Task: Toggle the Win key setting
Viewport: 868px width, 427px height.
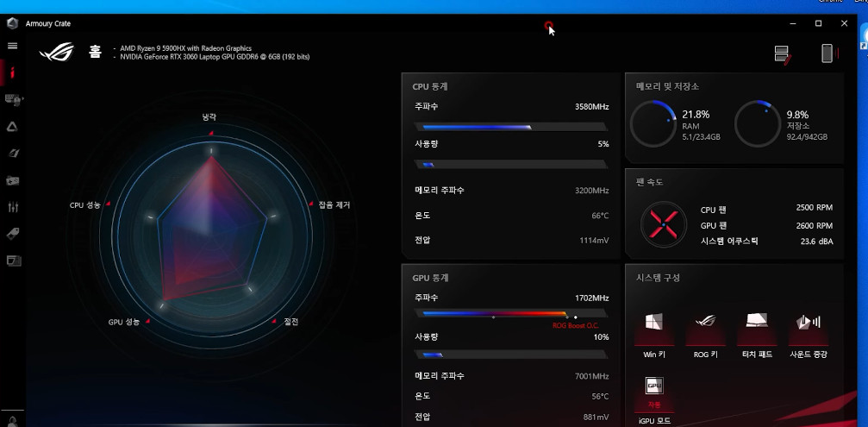Action: [x=653, y=335]
